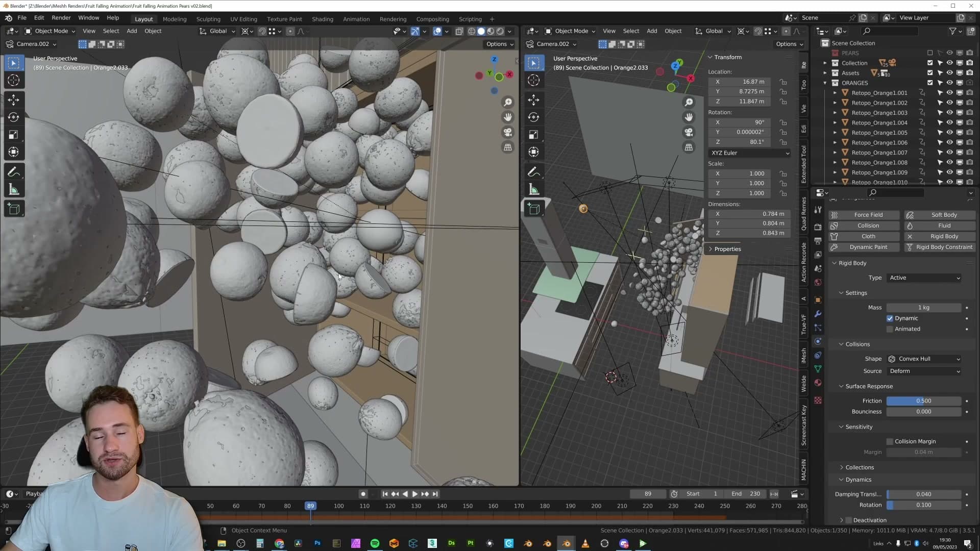Open the File menu

tap(22, 18)
